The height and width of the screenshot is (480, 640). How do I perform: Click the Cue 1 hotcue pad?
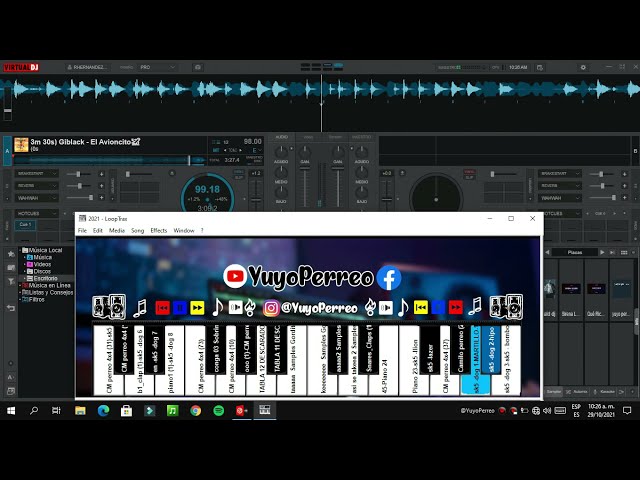pyautogui.click(x=25, y=225)
